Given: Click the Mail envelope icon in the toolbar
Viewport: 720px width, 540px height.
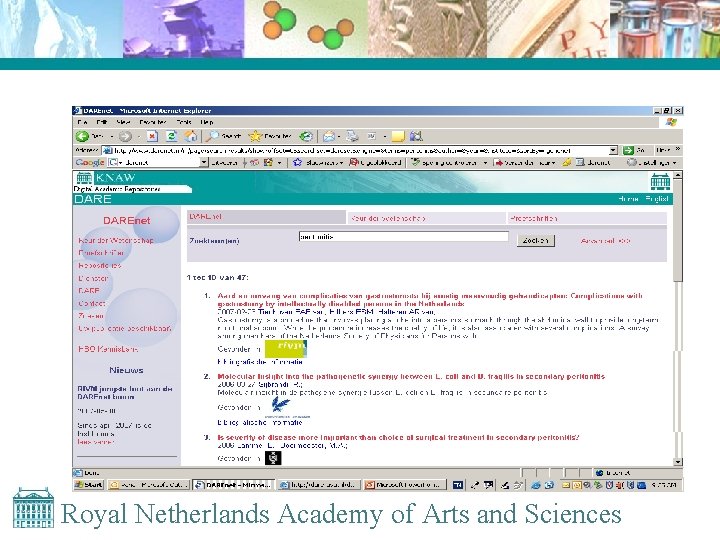Looking at the screenshot, I should 329,136.
